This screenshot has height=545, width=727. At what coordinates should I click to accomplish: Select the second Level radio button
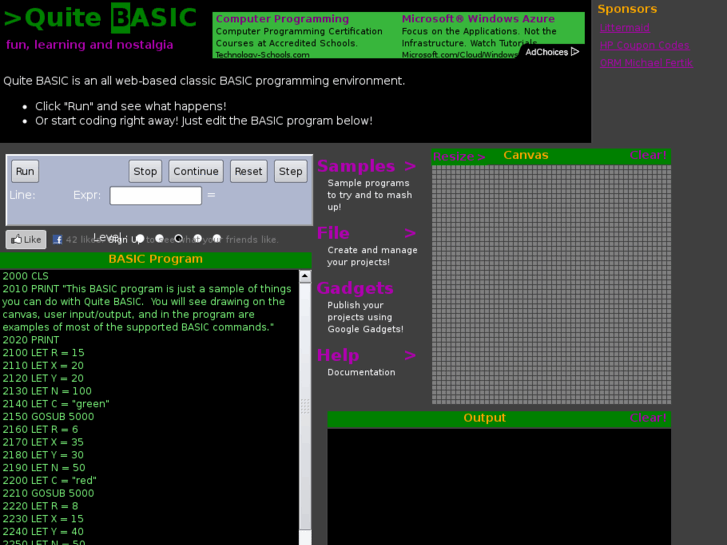click(159, 238)
